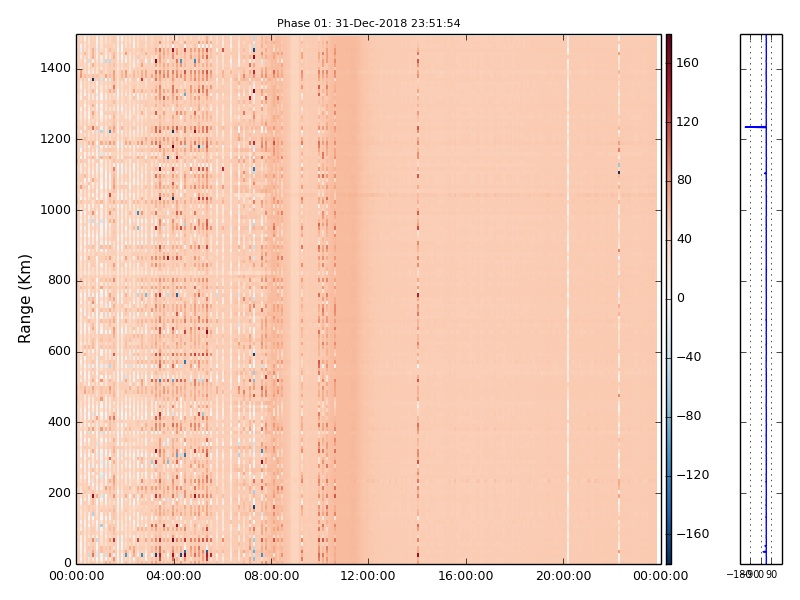800x600 pixels.
Task: Click the 1400 tick on Range axis
Action: click(55, 68)
